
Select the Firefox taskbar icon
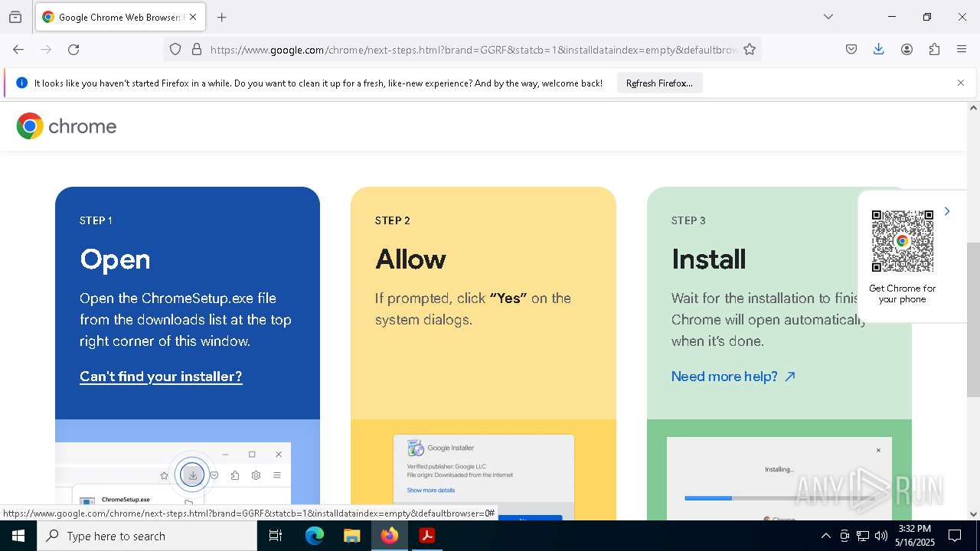coord(390,536)
